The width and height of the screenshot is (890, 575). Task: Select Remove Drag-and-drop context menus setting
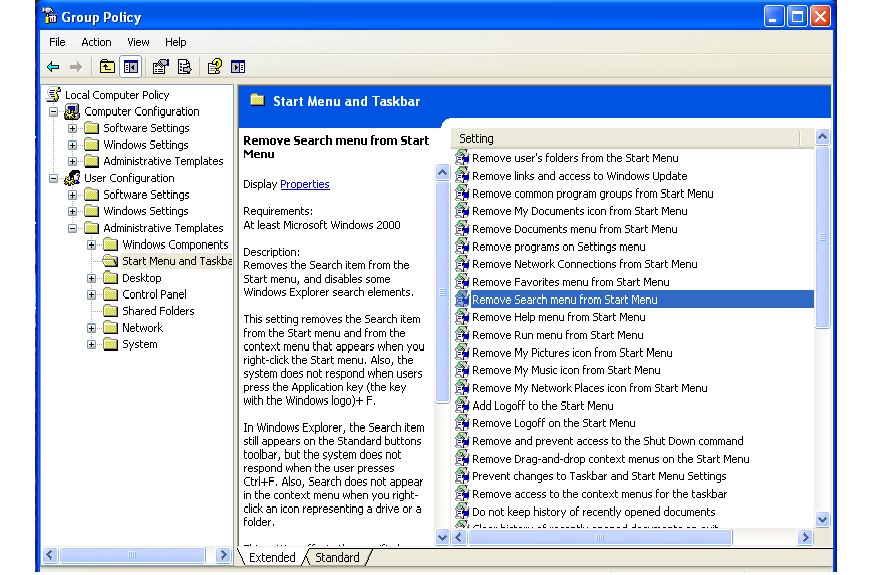point(611,459)
